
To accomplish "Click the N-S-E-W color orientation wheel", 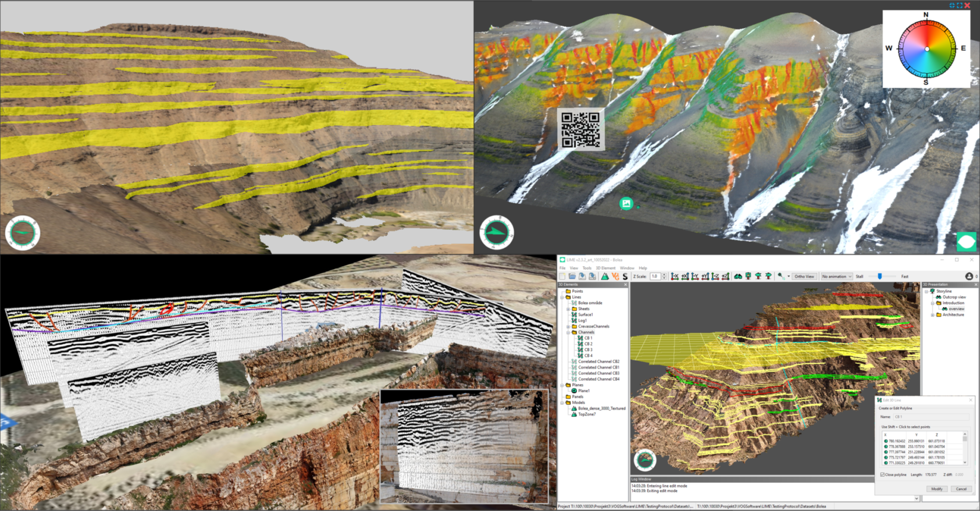I will [926, 49].
